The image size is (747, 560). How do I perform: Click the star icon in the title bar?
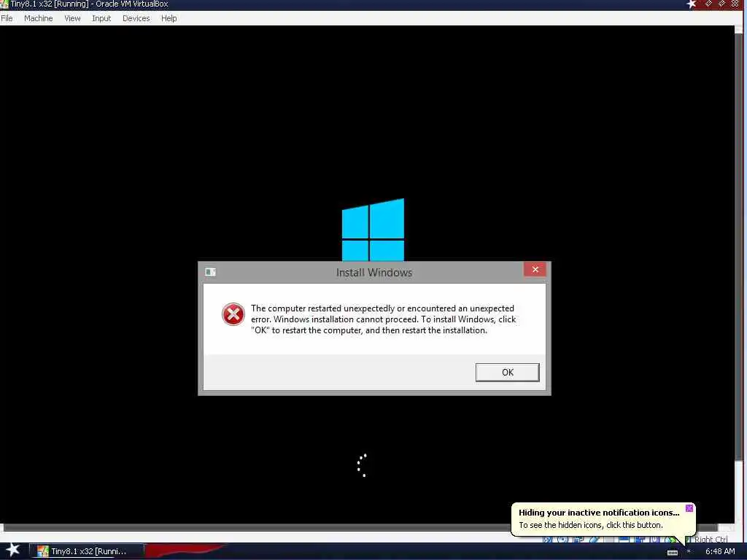(x=692, y=4)
